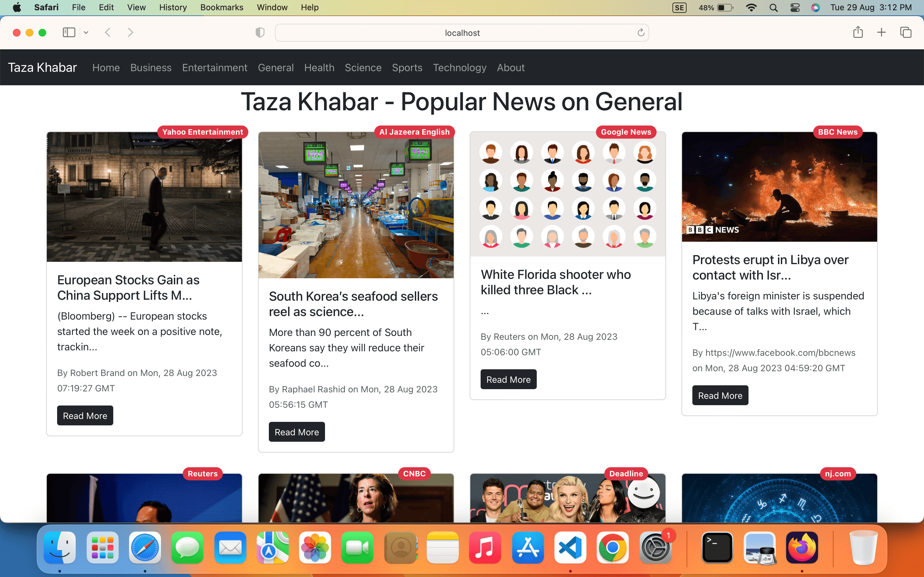Expand the sidebar options dropdown chevron
Screen dimensions: 924x577
point(86,33)
